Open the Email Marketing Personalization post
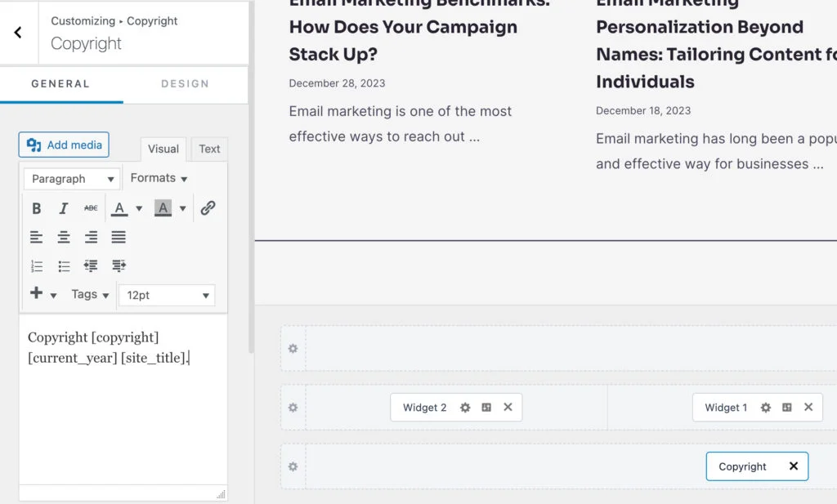The width and height of the screenshot is (837, 504). click(x=716, y=45)
